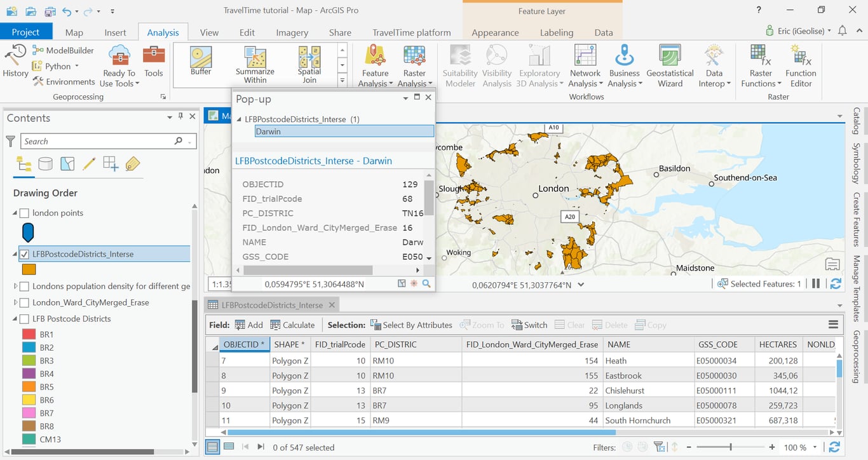Open the geoprocessing Tools pane
The image size is (868, 460).
click(153, 62)
